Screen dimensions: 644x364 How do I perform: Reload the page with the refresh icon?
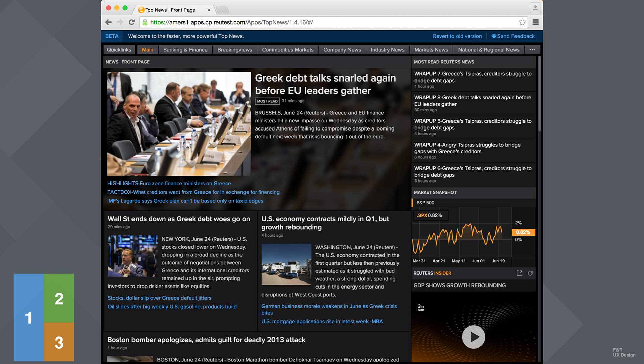131,22
